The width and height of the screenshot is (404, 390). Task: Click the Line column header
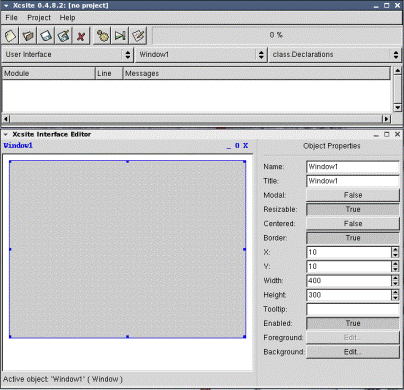pyautogui.click(x=109, y=73)
